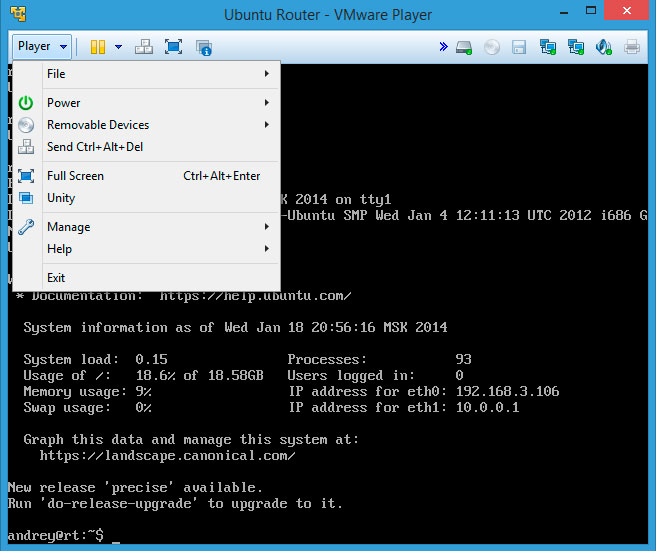
Task: Click the IP address 192.168.3.106 text
Action: [507, 391]
